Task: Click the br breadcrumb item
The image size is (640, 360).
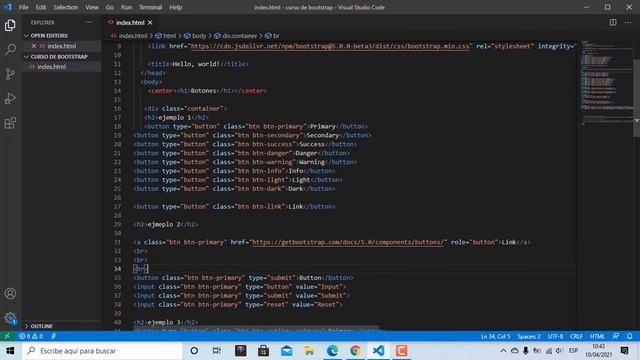Action: 272,36
